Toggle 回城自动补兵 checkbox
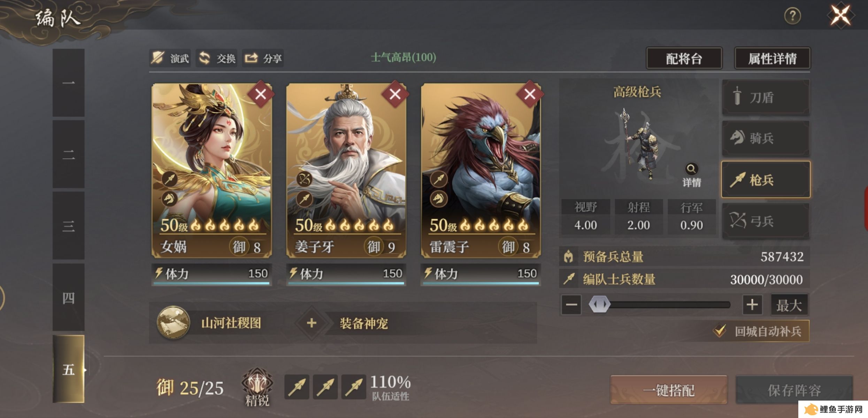Viewport: 868px width, 418px height. click(x=720, y=331)
